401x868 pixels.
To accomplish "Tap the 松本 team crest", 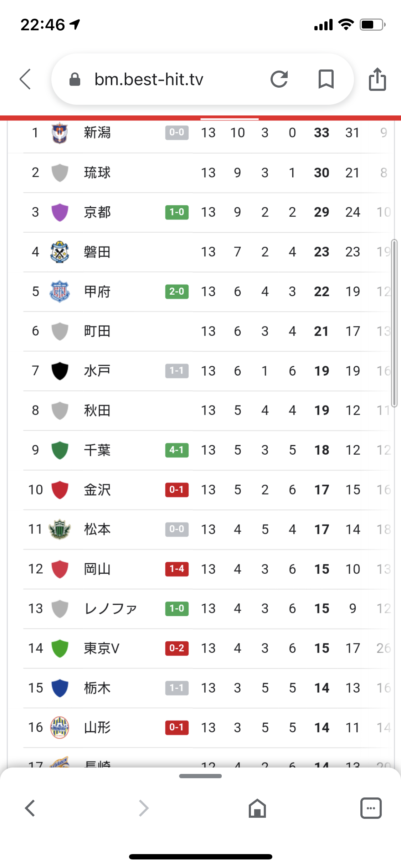I will tap(60, 529).
